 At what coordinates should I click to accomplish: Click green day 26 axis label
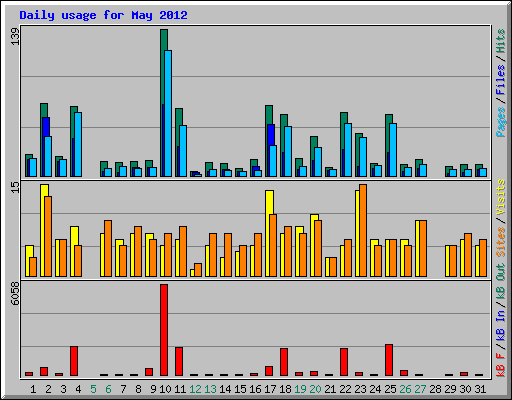[x=405, y=389]
